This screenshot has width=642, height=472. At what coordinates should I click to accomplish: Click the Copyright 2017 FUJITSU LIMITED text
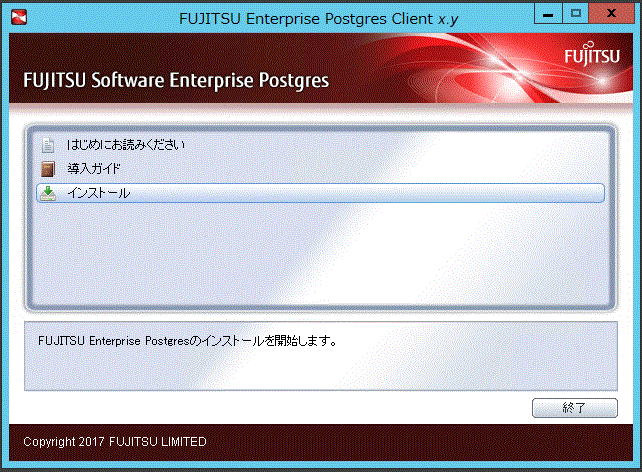pos(115,442)
